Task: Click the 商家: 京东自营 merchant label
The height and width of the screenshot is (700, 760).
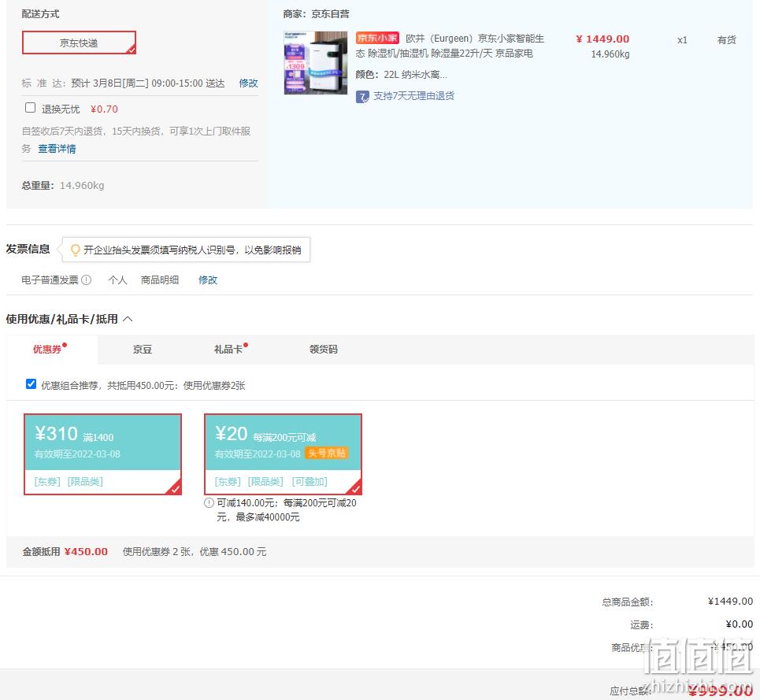Action: [x=316, y=14]
